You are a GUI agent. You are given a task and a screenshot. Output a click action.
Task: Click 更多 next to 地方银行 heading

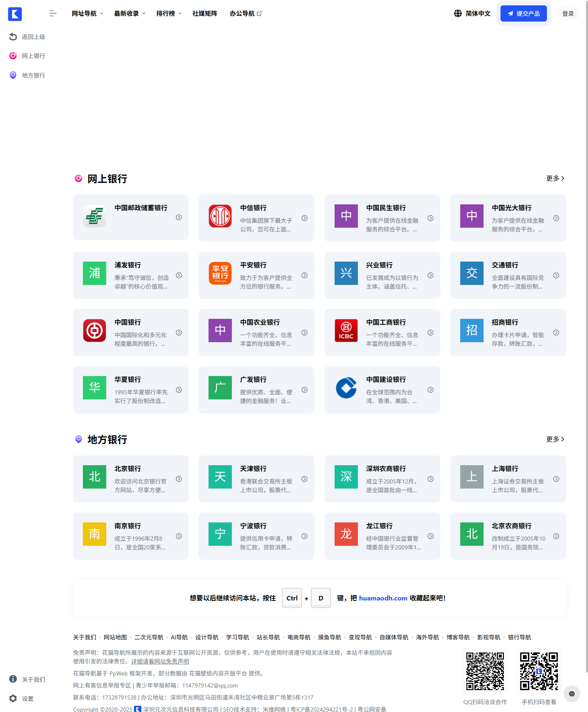click(x=555, y=439)
